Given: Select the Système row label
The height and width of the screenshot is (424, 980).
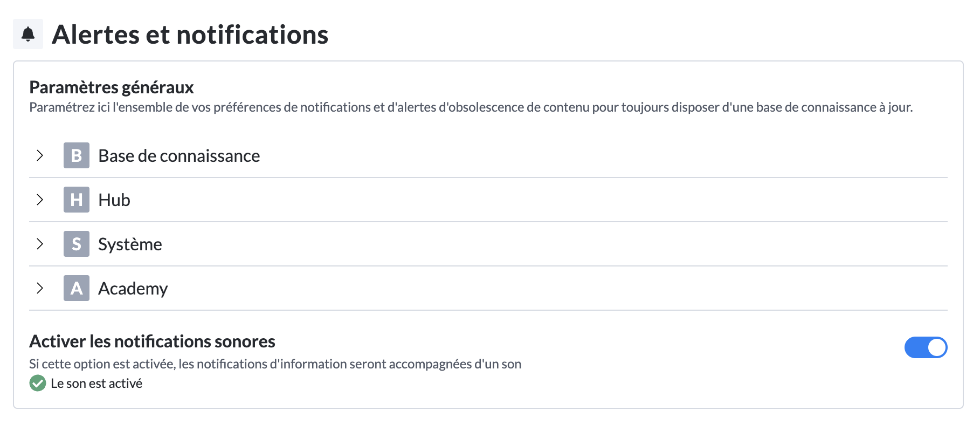Looking at the screenshot, I should (x=130, y=244).
